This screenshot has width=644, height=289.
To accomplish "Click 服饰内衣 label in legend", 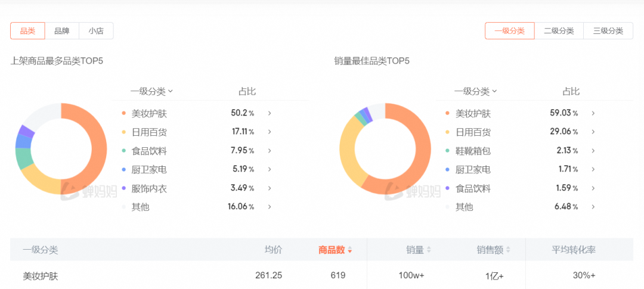I will [x=149, y=188].
